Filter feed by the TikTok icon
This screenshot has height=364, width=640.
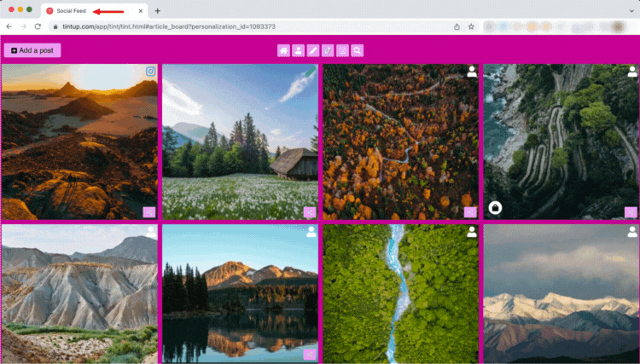[x=328, y=50]
